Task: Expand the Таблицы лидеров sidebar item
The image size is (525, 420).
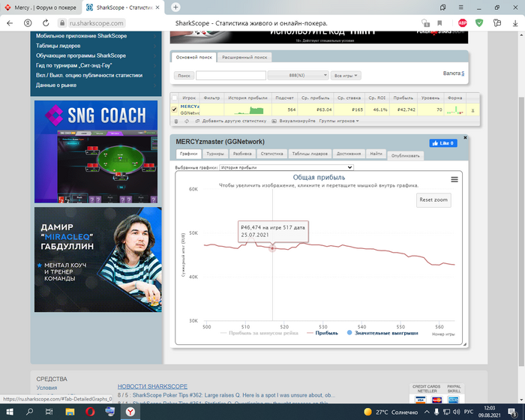Action: [95, 46]
